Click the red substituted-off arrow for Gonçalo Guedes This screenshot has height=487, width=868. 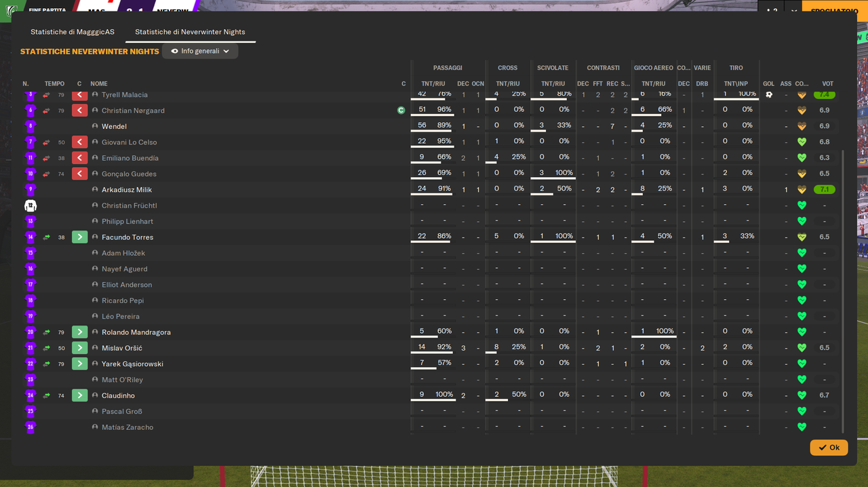(x=79, y=174)
